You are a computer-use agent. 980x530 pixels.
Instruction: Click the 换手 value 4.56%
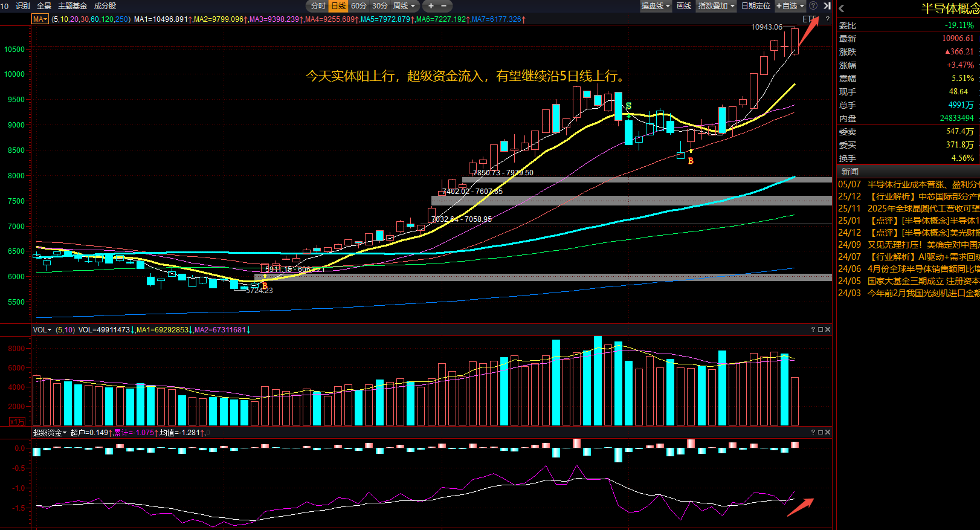(962, 158)
